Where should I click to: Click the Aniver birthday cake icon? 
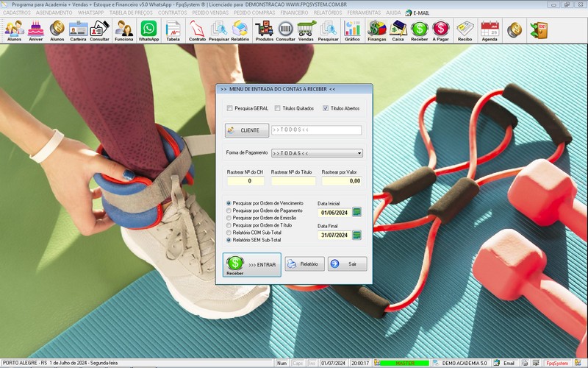point(35,30)
